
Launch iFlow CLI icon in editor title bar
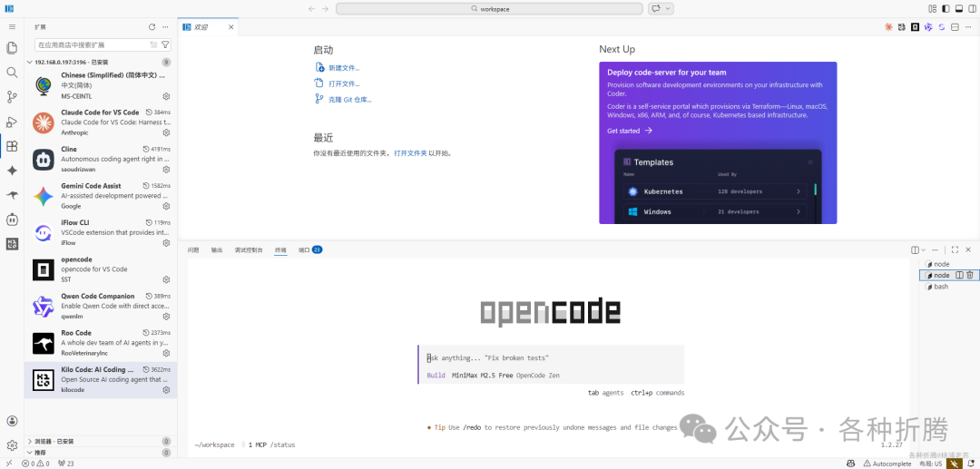click(941, 27)
